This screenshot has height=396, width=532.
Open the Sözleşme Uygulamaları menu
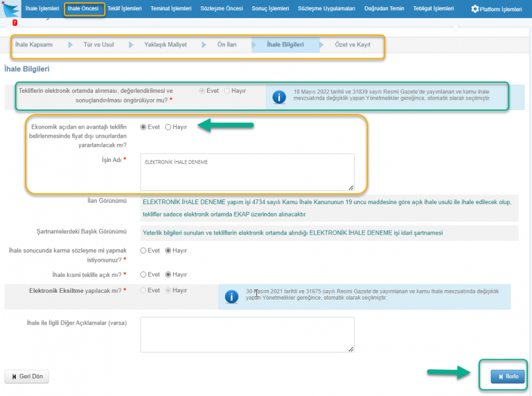(x=326, y=9)
